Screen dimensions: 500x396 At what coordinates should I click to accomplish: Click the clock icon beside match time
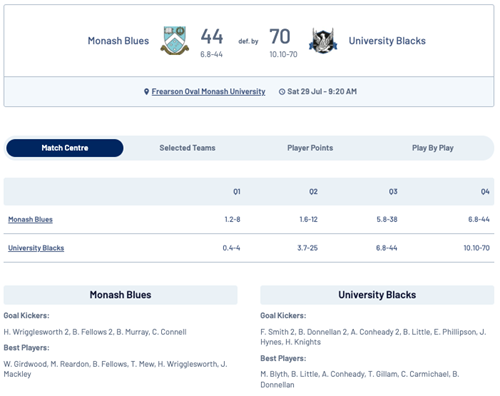282,92
